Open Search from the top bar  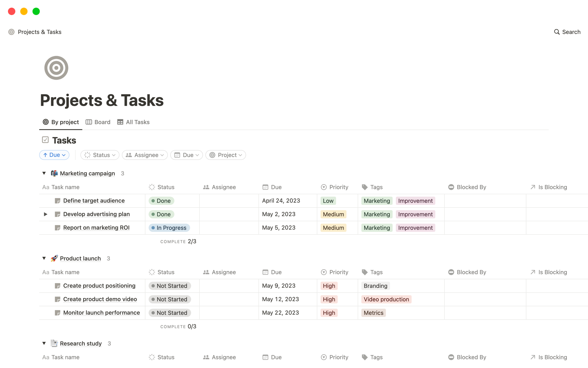click(x=567, y=32)
